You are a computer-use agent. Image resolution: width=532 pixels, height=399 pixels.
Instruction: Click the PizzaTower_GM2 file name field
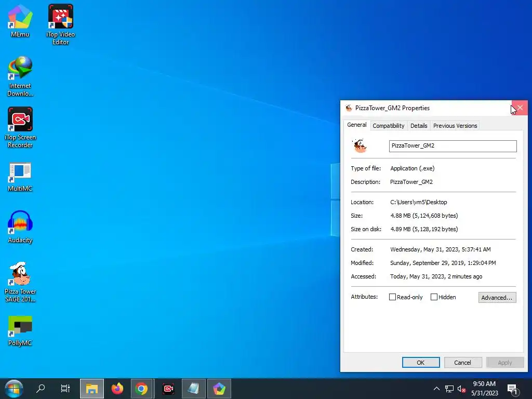(x=453, y=146)
